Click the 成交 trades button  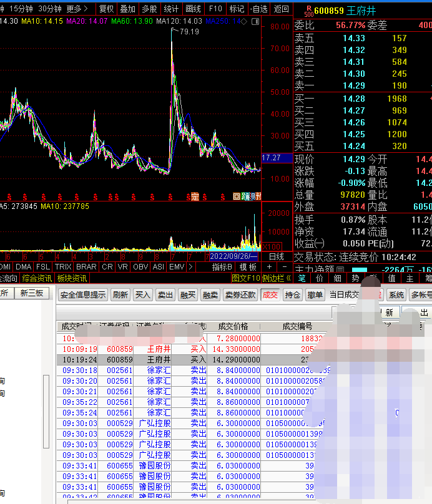[x=270, y=295]
